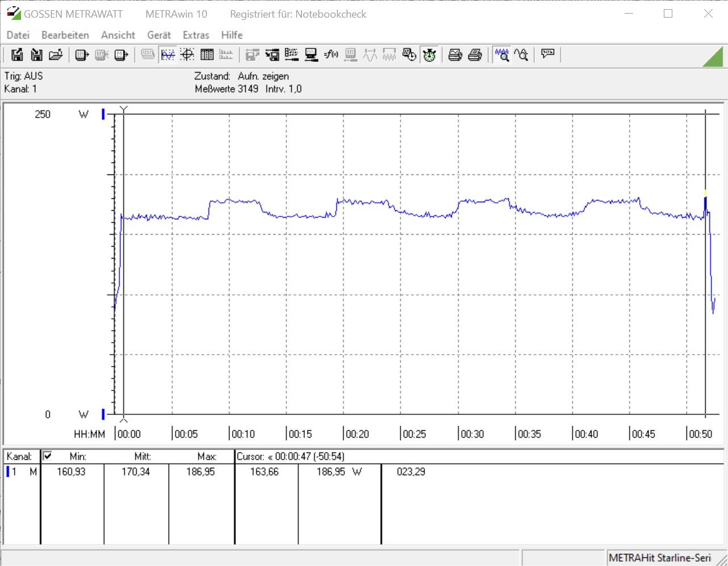
Task: Click the grayed meter settings icon
Action: [x=351, y=55]
